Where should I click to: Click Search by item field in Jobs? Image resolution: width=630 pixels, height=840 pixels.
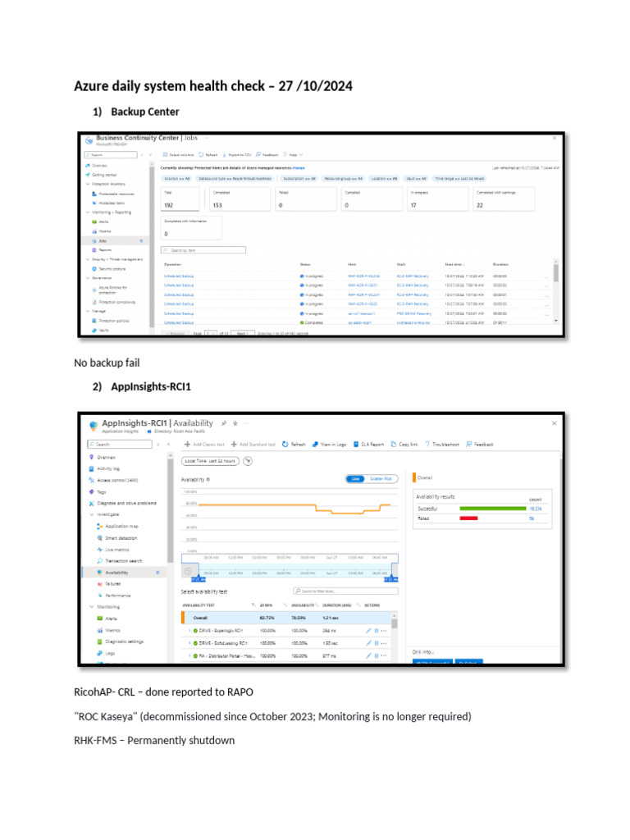(x=203, y=250)
